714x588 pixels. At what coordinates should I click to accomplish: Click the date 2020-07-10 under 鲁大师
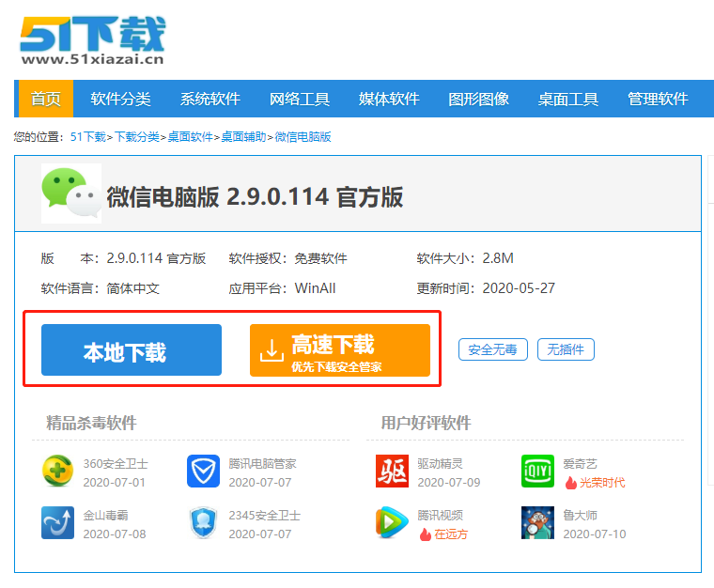point(595,534)
